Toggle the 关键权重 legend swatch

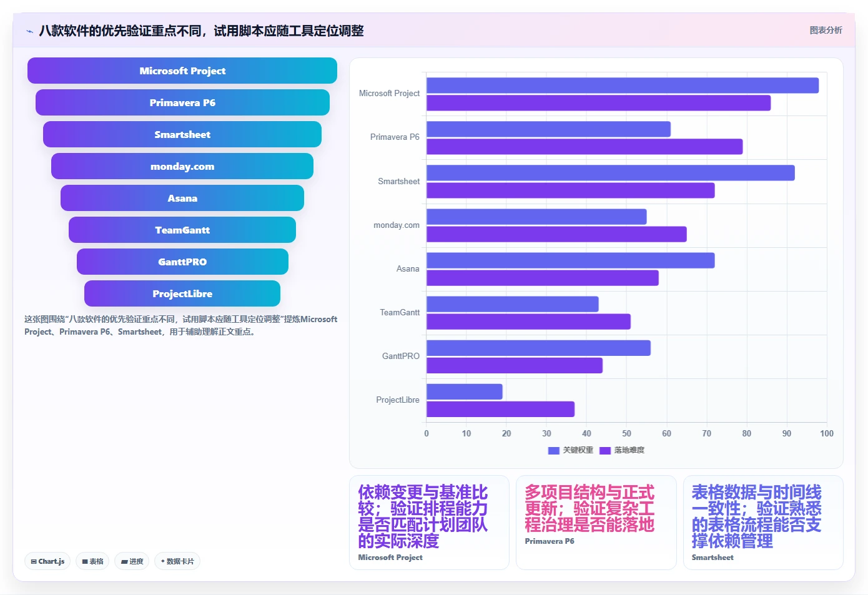[x=553, y=450]
